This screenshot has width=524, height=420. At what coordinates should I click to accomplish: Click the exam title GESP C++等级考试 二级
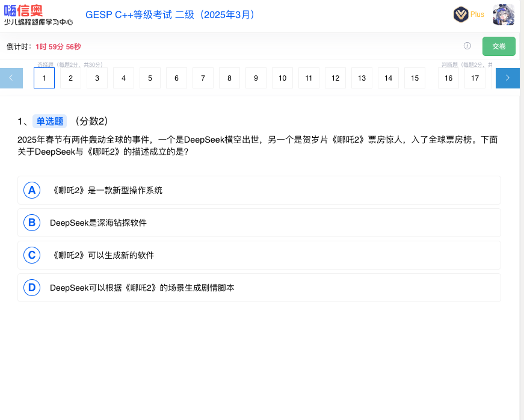(170, 14)
